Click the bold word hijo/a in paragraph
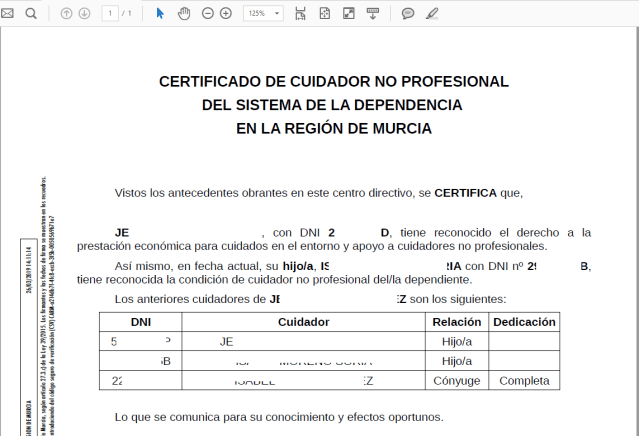The height and width of the screenshot is (436, 639). 298,266
